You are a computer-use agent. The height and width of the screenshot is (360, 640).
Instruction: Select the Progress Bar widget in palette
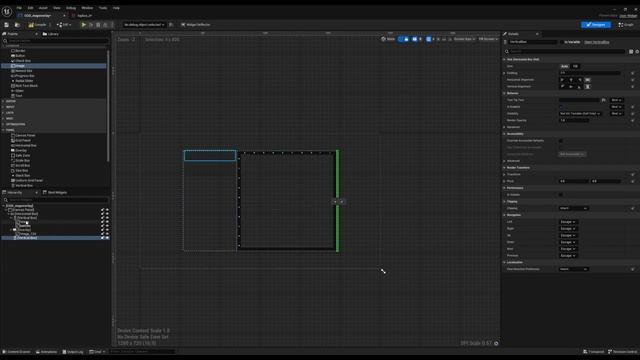point(24,76)
